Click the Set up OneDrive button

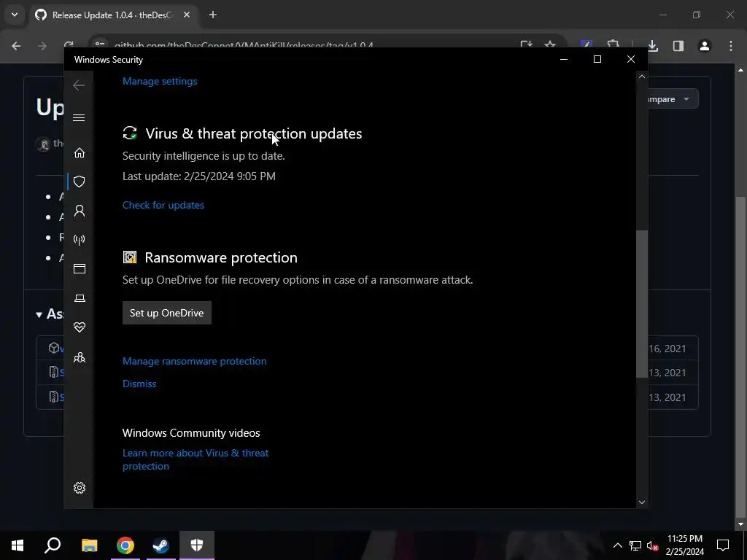tap(167, 313)
